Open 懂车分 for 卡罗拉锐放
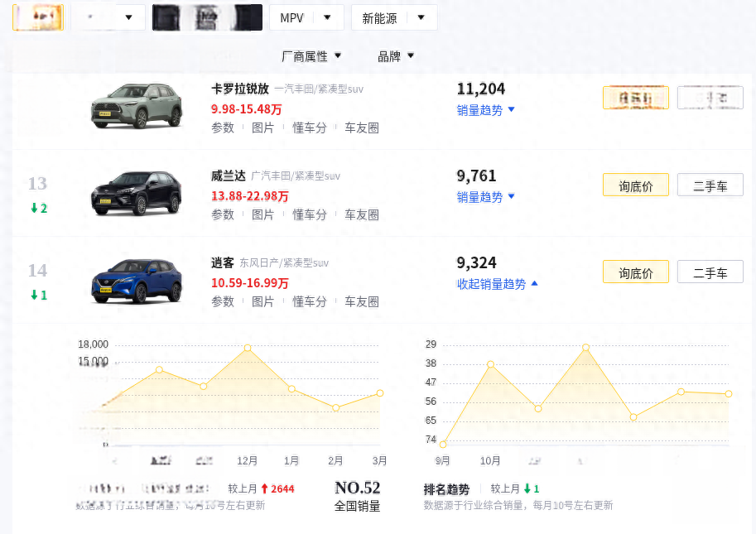The image size is (756, 534). pos(310,127)
